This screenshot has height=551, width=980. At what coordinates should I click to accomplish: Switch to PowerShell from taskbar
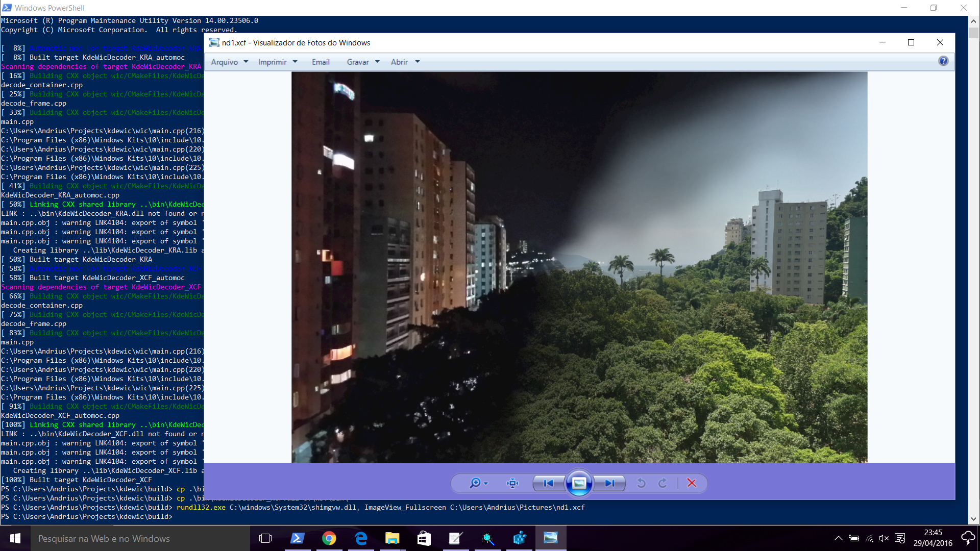coord(297,538)
